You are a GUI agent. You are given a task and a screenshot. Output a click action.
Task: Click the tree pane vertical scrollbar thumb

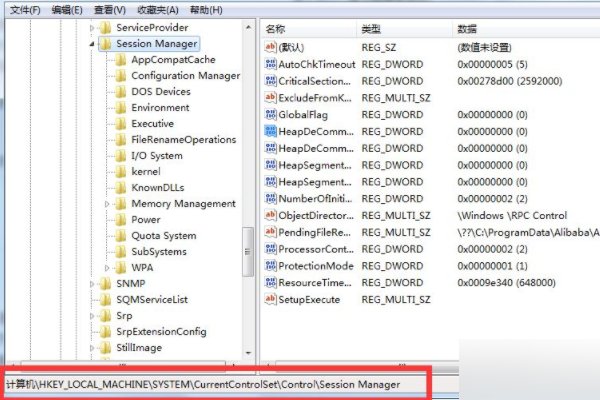pos(248,251)
